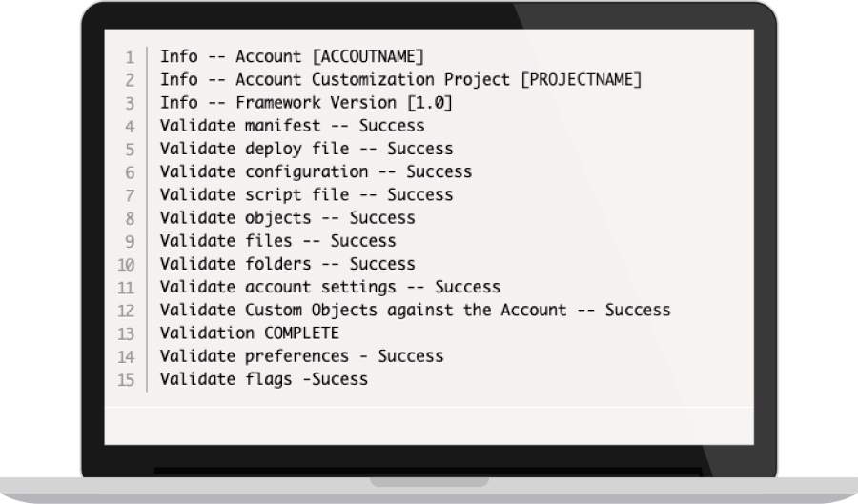The height and width of the screenshot is (504, 858).
Task: Click line number 1 in the gutter
Action: [130, 57]
